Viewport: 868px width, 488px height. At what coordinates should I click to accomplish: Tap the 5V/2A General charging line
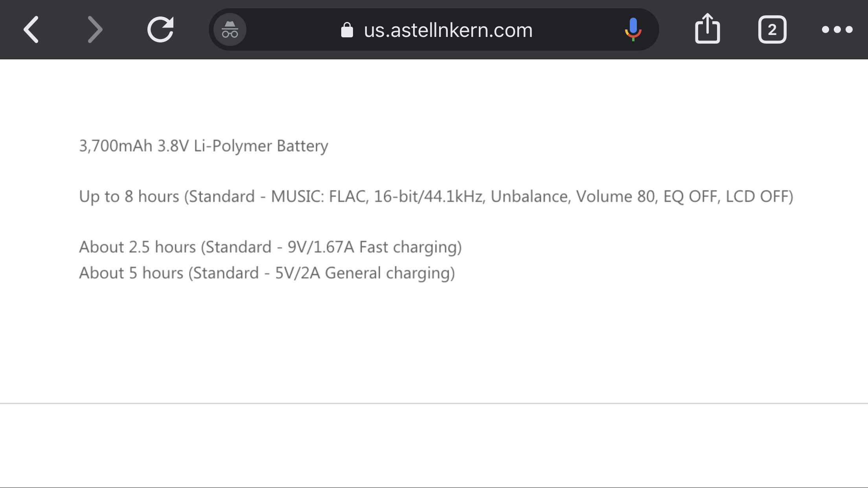tap(267, 273)
